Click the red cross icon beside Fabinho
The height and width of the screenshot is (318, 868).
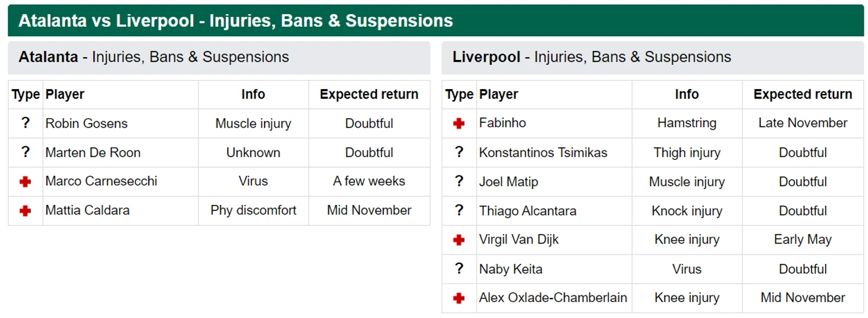click(459, 124)
